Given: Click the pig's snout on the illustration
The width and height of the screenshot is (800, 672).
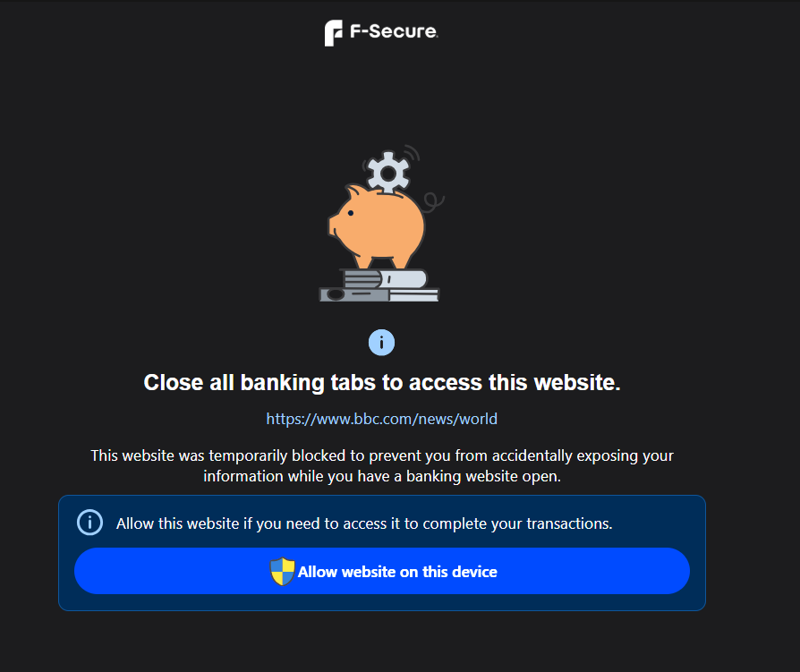Looking at the screenshot, I should point(333,225).
